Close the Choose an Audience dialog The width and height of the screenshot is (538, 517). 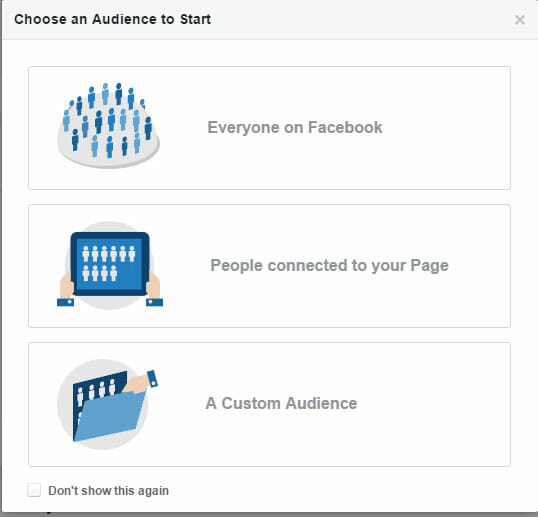(x=520, y=20)
